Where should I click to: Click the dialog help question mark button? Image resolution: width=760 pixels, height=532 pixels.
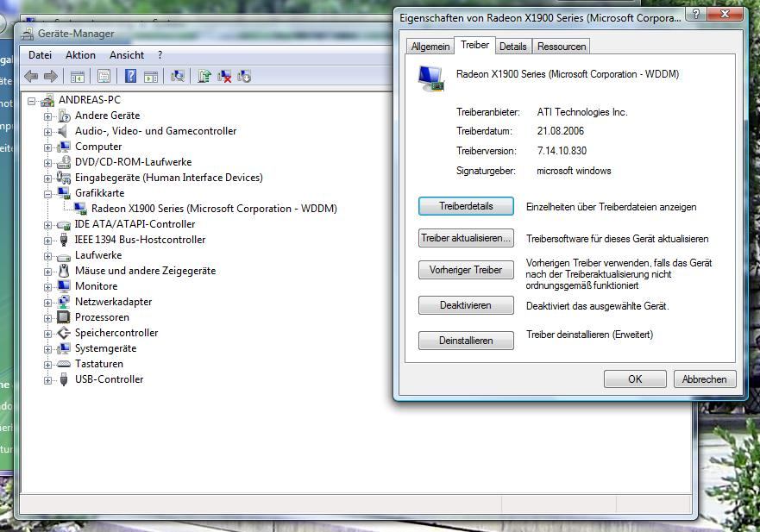point(695,14)
